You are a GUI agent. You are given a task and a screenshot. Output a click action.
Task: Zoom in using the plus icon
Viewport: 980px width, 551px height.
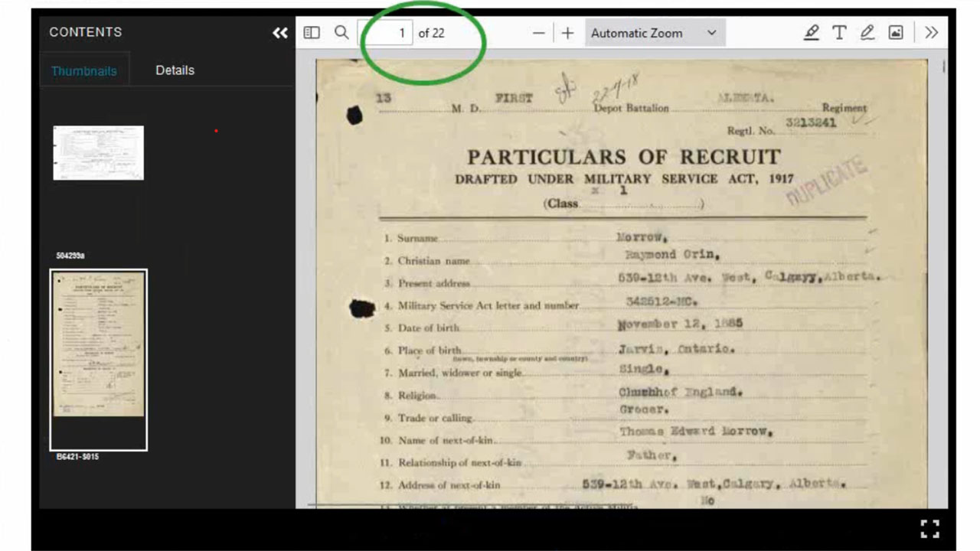pos(567,33)
